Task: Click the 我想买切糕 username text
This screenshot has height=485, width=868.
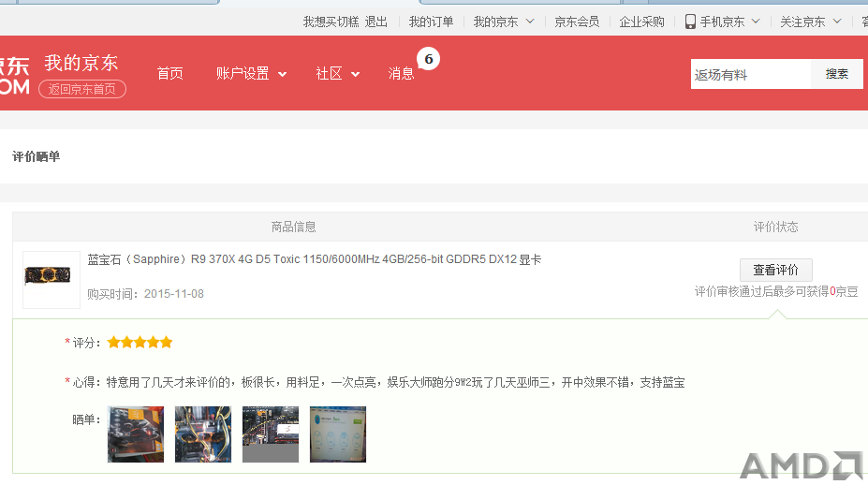Action: coord(331,22)
